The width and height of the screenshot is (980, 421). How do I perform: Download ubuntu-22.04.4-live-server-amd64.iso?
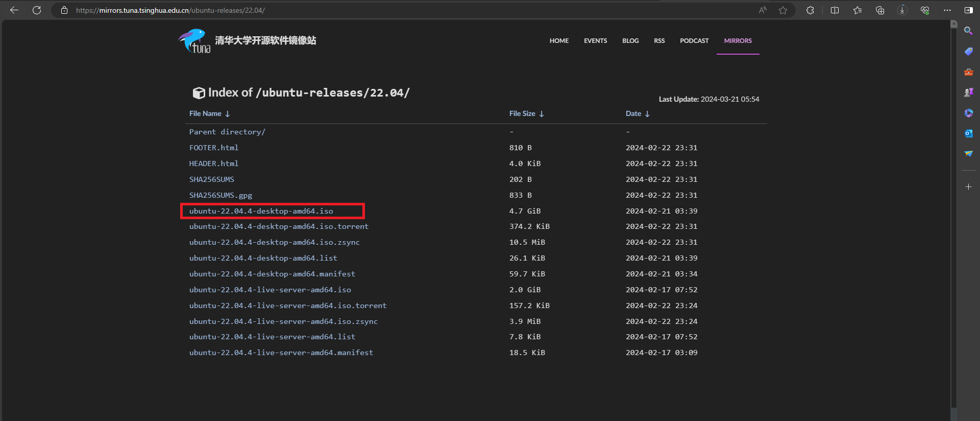[270, 290]
